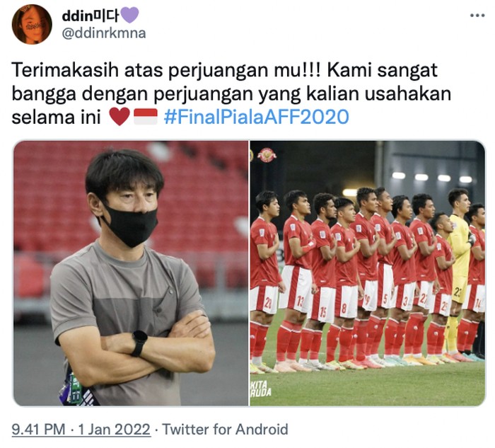Click the red heart emoji in tweet
The height and width of the screenshot is (448, 495).
(120, 116)
